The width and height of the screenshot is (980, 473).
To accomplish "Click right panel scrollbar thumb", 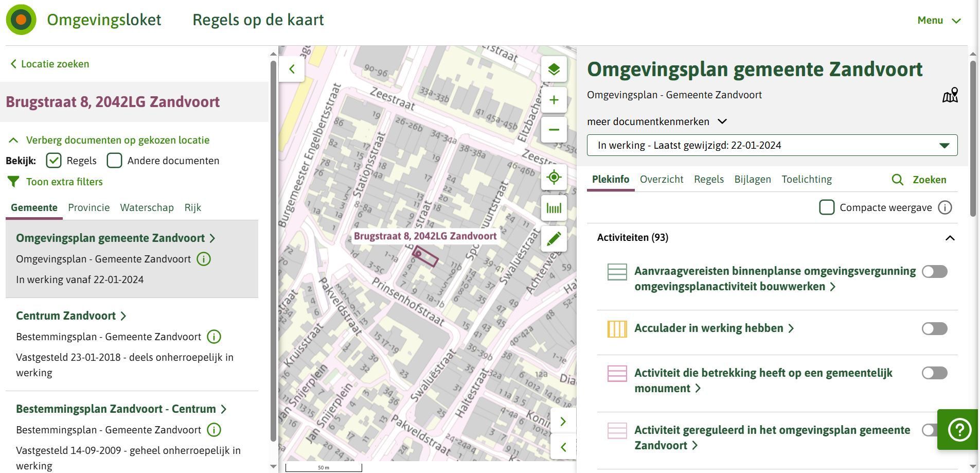I will (973, 138).
